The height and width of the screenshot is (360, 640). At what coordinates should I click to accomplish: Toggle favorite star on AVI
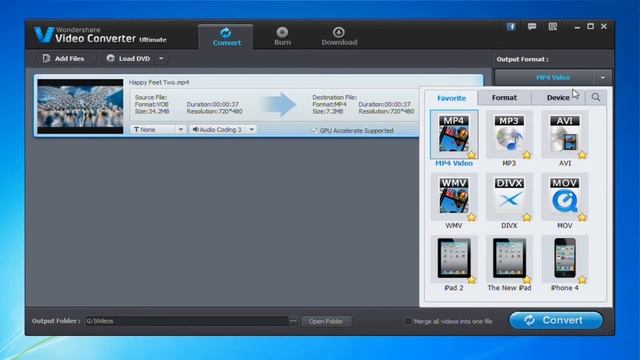(x=582, y=155)
